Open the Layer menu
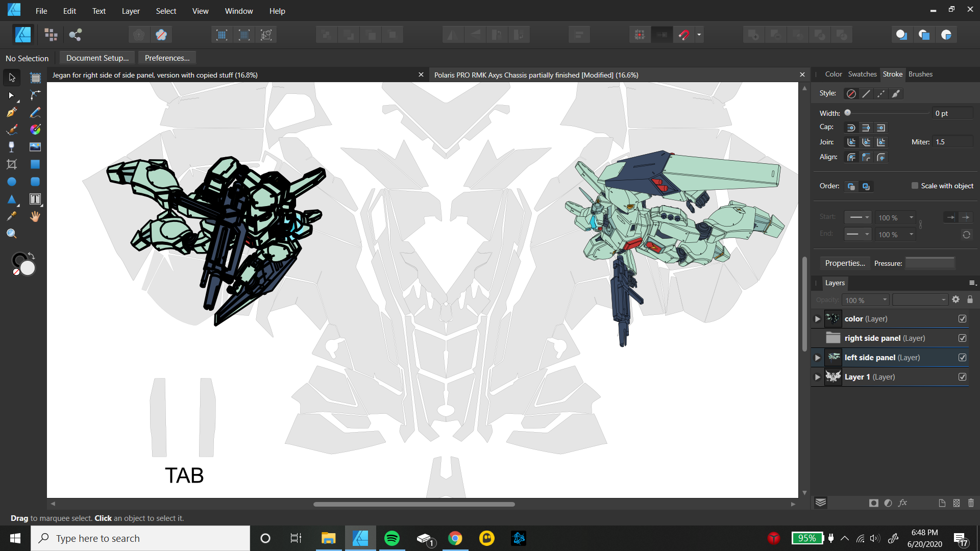The height and width of the screenshot is (551, 980). (x=131, y=11)
